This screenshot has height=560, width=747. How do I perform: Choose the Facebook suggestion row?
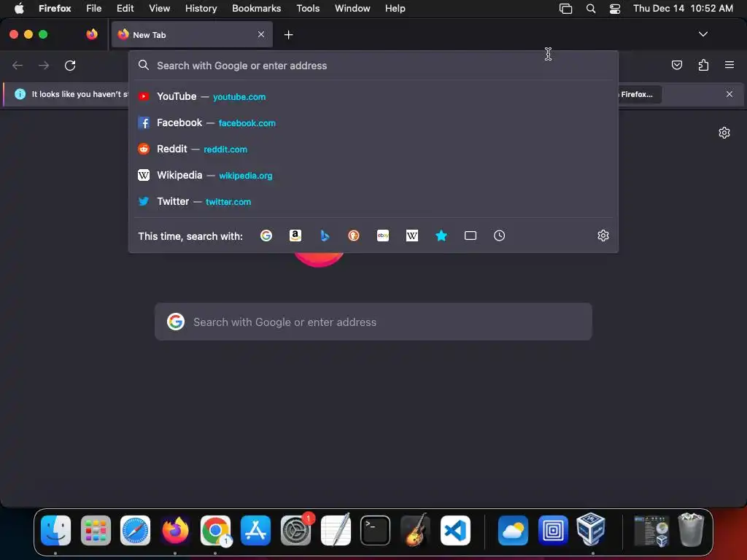coord(373,122)
